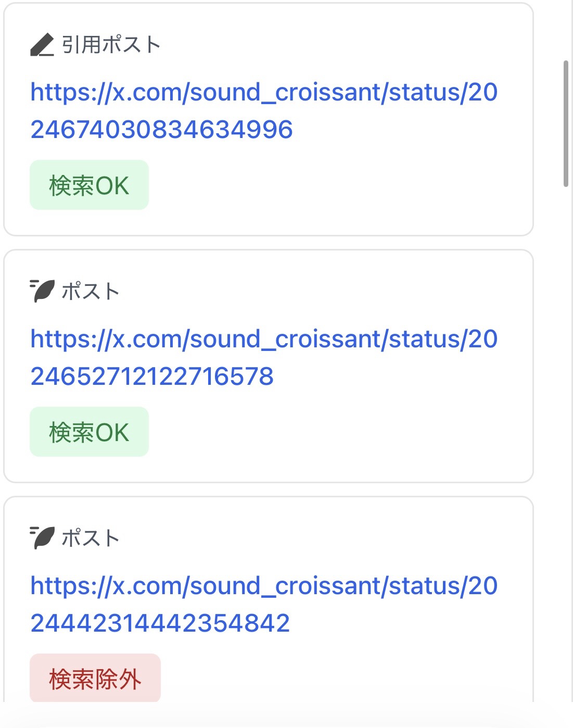Viewport: 573px width, 728px height.
Task: Click the ポスト label in the bottom card
Action: point(91,538)
